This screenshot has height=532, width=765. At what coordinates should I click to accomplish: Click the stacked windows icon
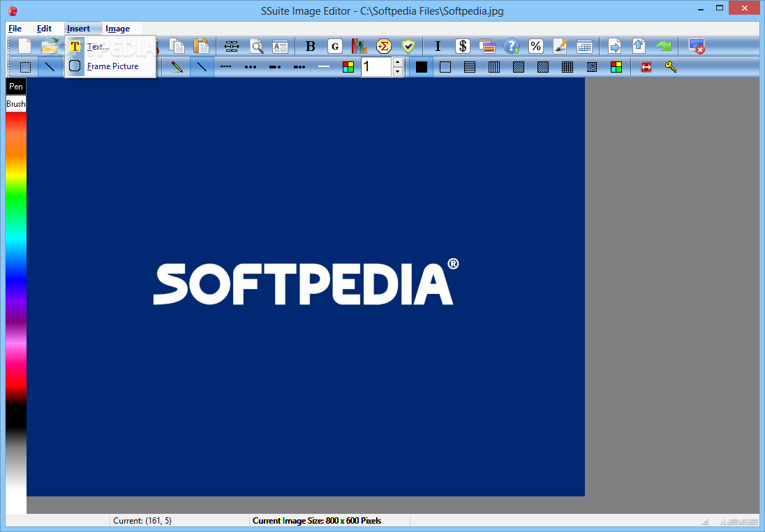(x=487, y=46)
